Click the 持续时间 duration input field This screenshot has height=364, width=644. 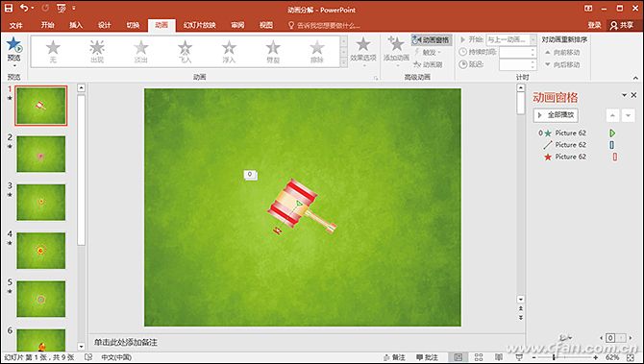(x=517, y=52)
